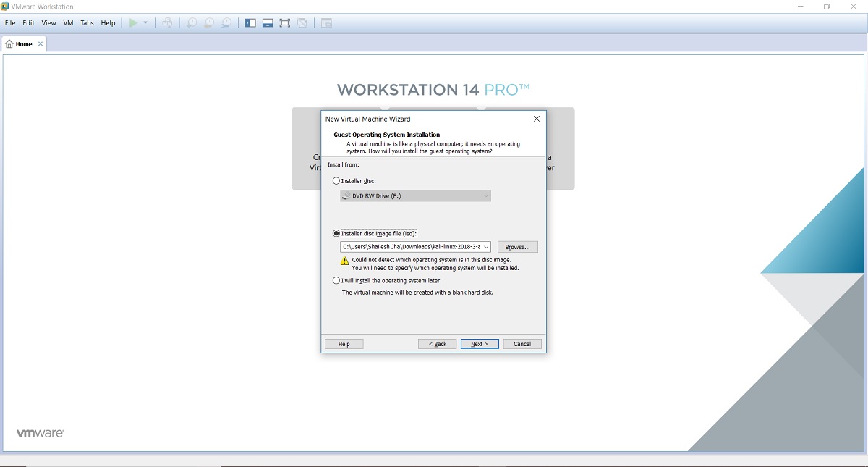Cancel the New Virtual Machine Wizard

point(522,344)
